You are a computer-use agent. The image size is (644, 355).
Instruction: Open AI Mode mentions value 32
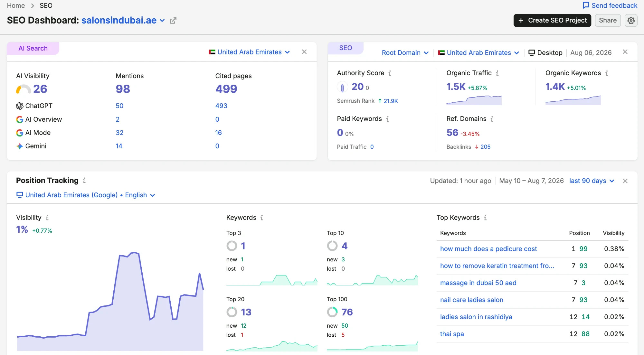[119, 133]
